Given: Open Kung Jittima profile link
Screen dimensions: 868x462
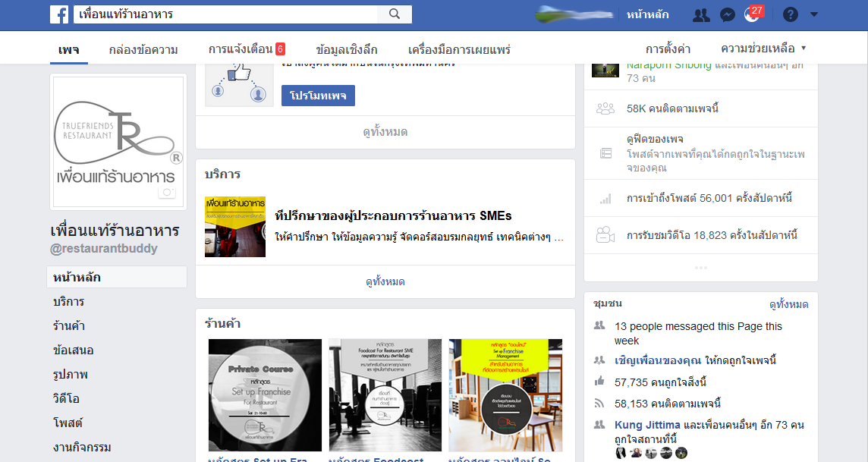Looking at the screenshot, I should pyautogui.click(x=647, y=425).
